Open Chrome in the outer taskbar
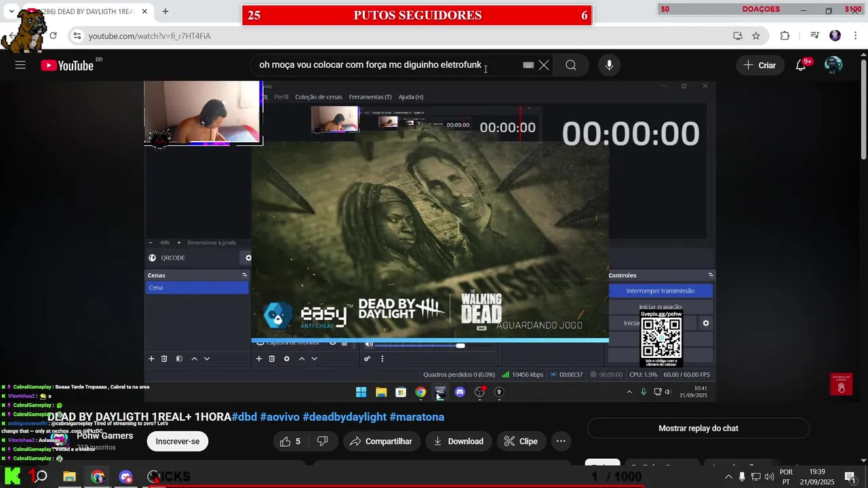Screen dimensions: 868x488 coord(98,476)
